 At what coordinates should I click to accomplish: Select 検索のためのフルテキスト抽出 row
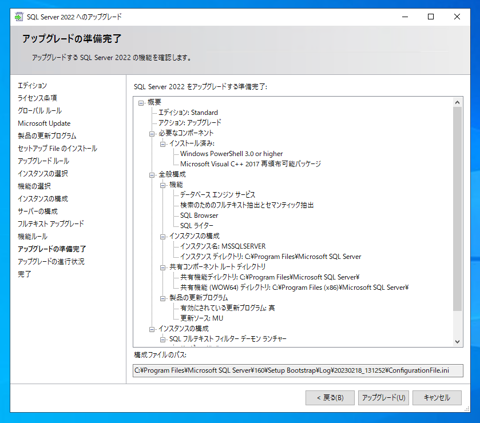tap(247, 205)
